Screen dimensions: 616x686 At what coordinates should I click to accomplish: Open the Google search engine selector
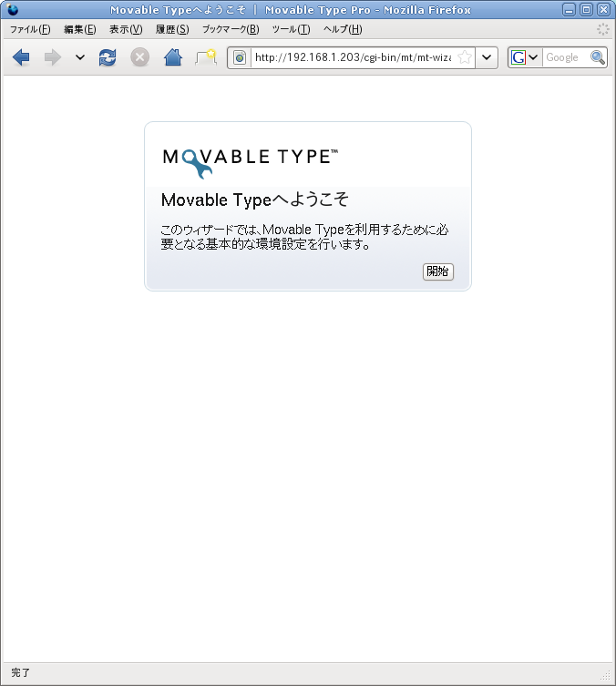[x=525, y=57]
